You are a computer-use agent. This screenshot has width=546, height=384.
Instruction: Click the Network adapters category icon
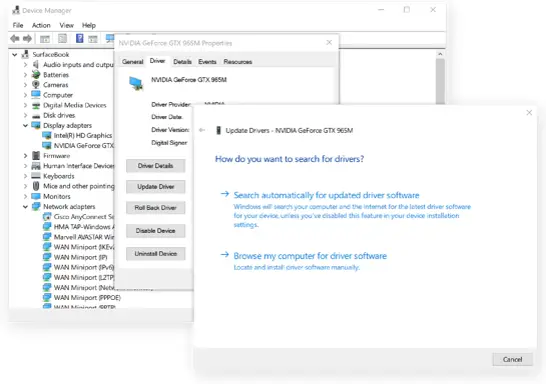coord(36,206)
